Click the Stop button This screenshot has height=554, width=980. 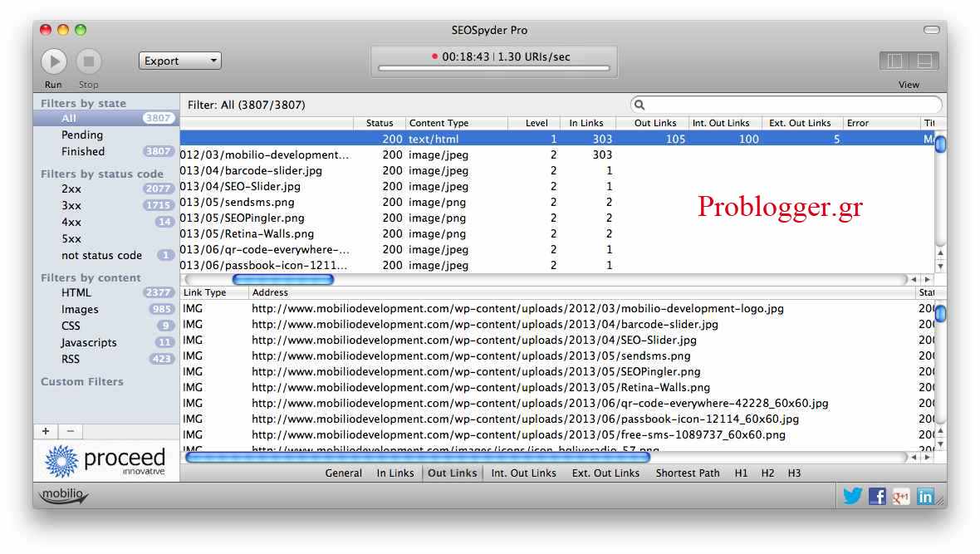point(89,61)
